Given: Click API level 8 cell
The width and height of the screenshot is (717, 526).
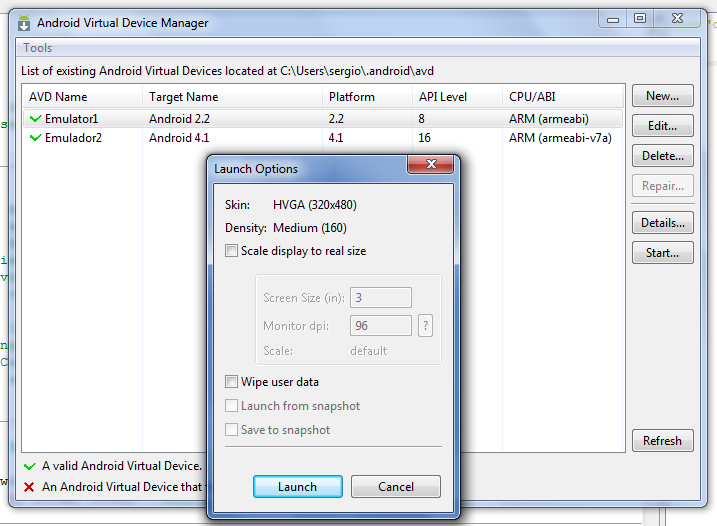Looking at the screenshot, I should [421, 119].
